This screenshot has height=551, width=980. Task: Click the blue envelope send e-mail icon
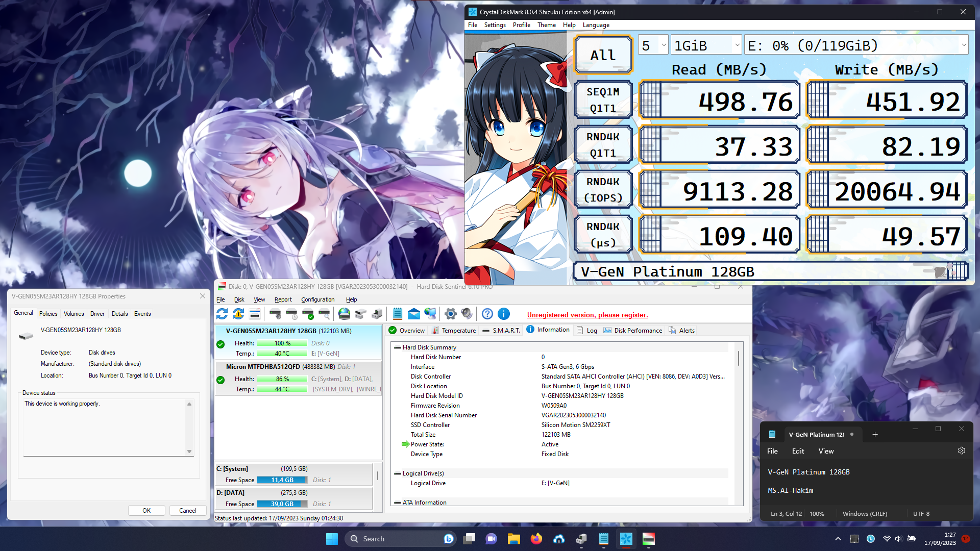[x=414, y=314]
